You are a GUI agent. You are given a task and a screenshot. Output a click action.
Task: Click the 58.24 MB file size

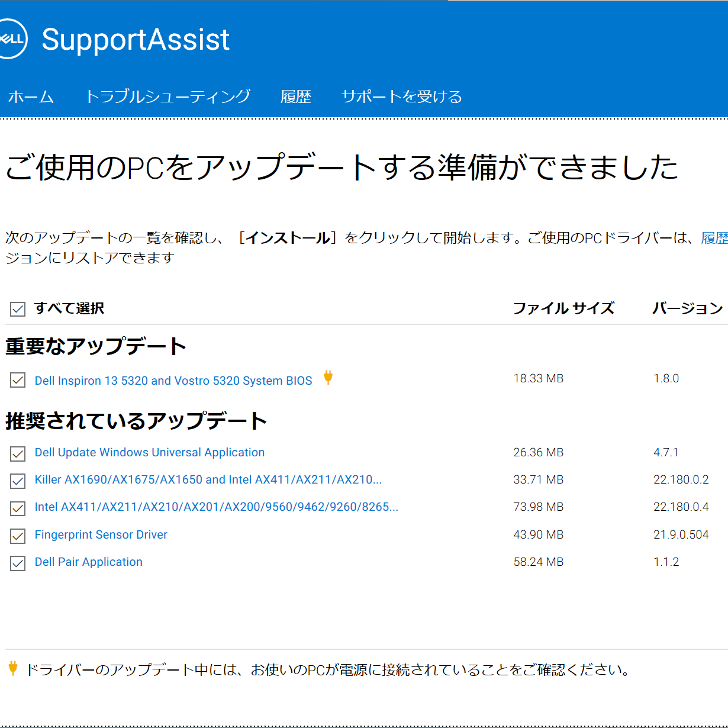tap(539, 562)
